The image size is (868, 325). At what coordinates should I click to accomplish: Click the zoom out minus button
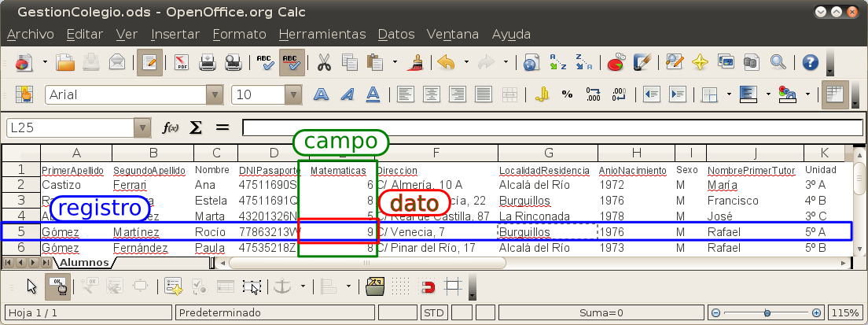pyautogui.click(x=715, y=313)
